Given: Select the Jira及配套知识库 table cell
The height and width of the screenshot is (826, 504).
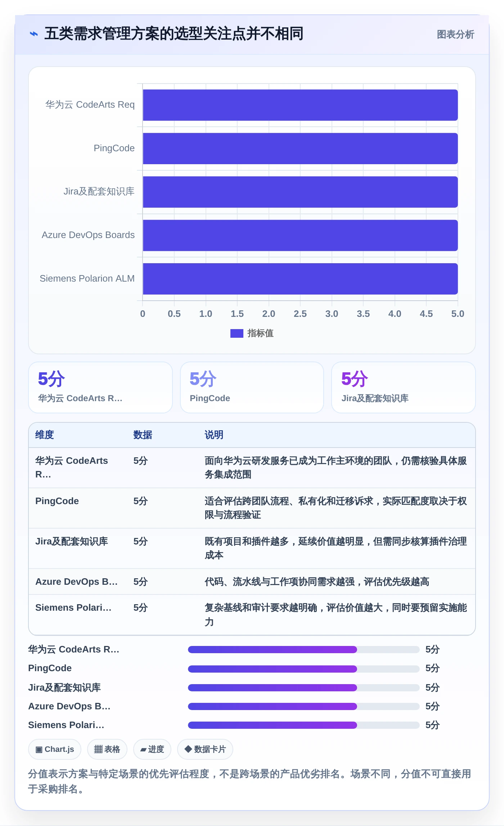Looking at the screenshot, I should (72, 542).
